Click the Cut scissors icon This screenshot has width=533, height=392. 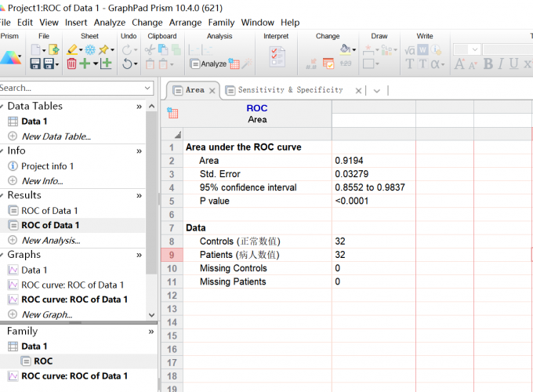[150, 50]
